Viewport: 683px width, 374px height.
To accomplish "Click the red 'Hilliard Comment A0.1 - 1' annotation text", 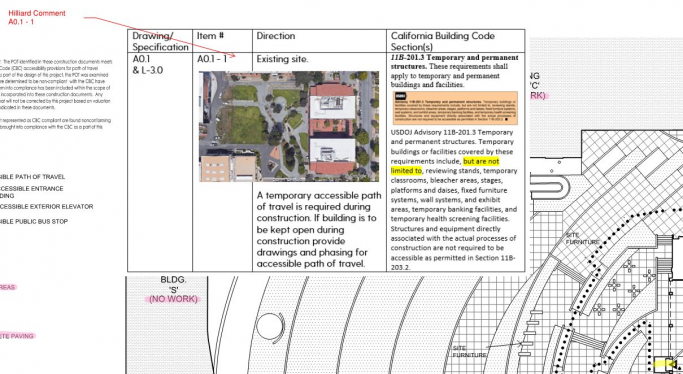I will [x=37, y=17].
